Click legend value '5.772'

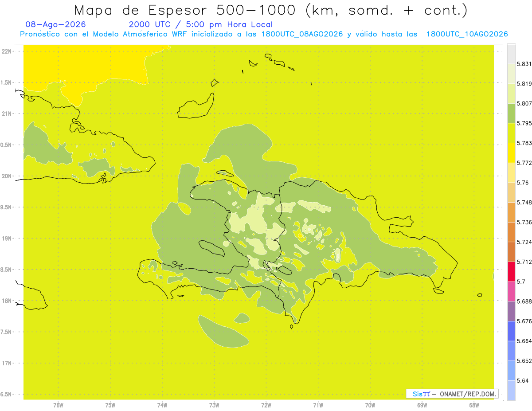coord(524,163)
